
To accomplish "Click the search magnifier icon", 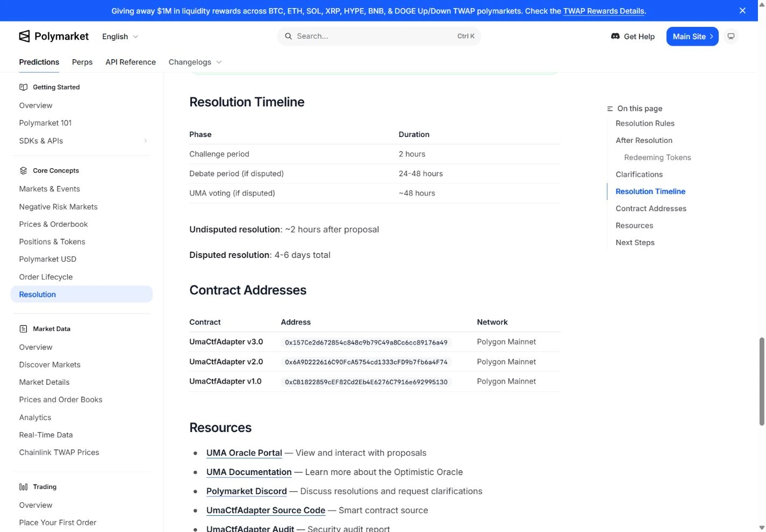I will click(289, 36).
